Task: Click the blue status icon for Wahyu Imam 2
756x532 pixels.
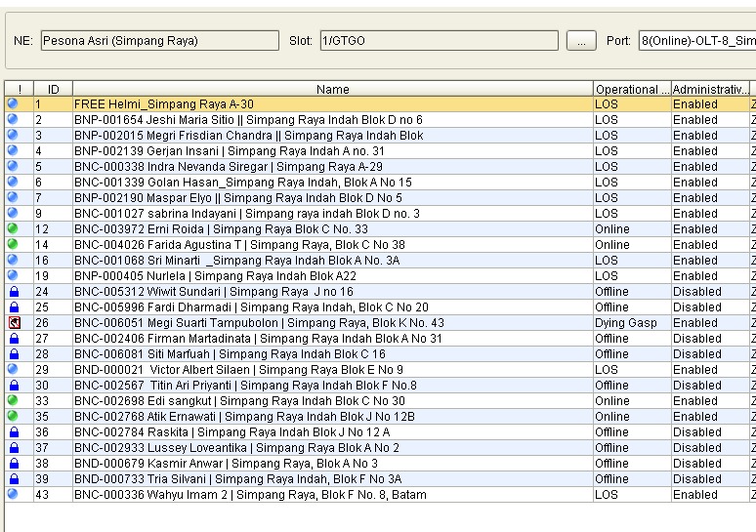Action: 13,494
